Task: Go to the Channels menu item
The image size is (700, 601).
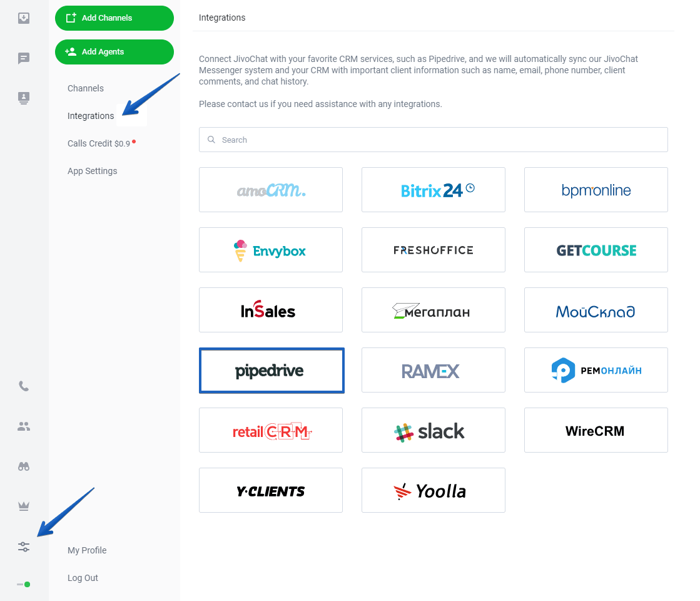Action: (86, 88)
